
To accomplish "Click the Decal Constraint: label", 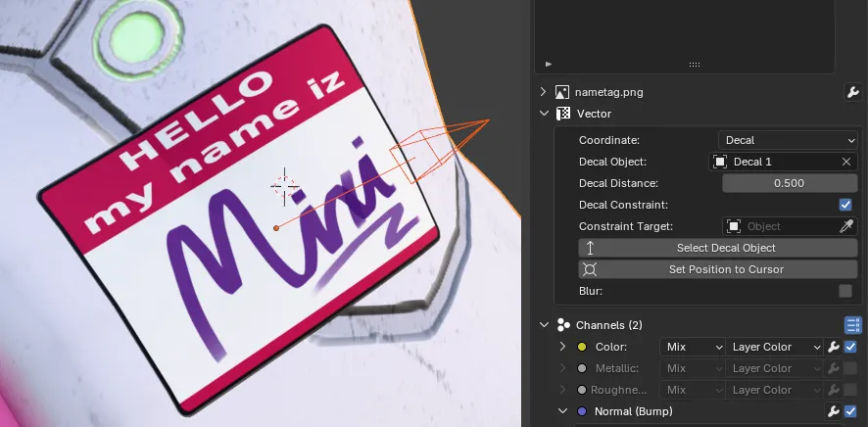I will point(623,205).
